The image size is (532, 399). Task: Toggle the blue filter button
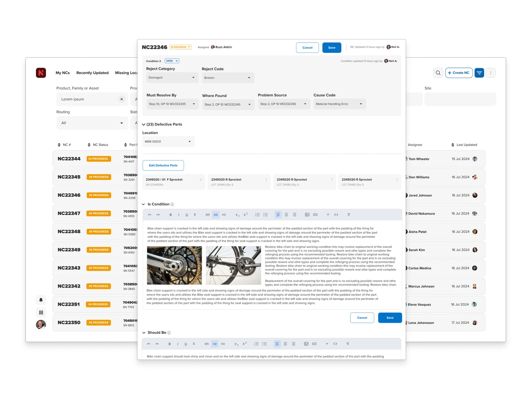click(x=479, y=73)
